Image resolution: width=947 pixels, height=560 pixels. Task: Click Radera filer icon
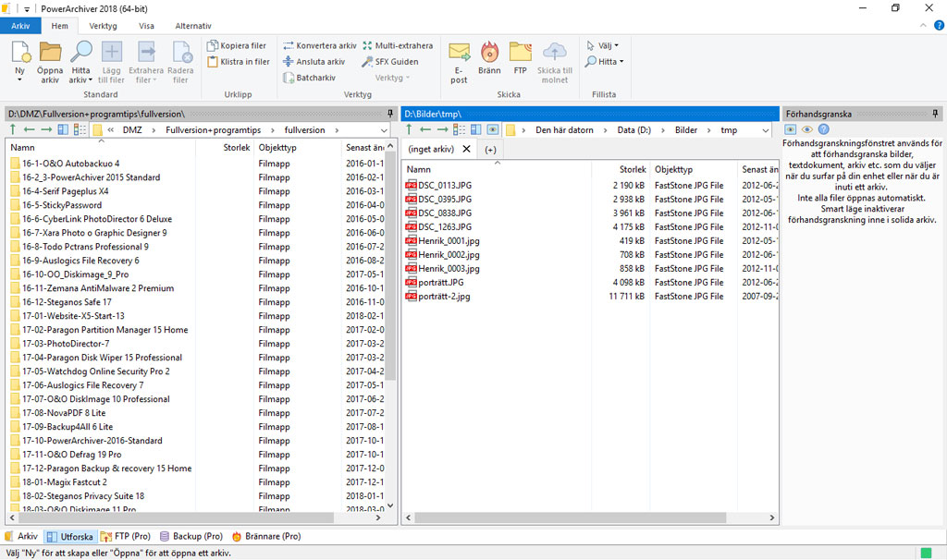tap(181, 52)
